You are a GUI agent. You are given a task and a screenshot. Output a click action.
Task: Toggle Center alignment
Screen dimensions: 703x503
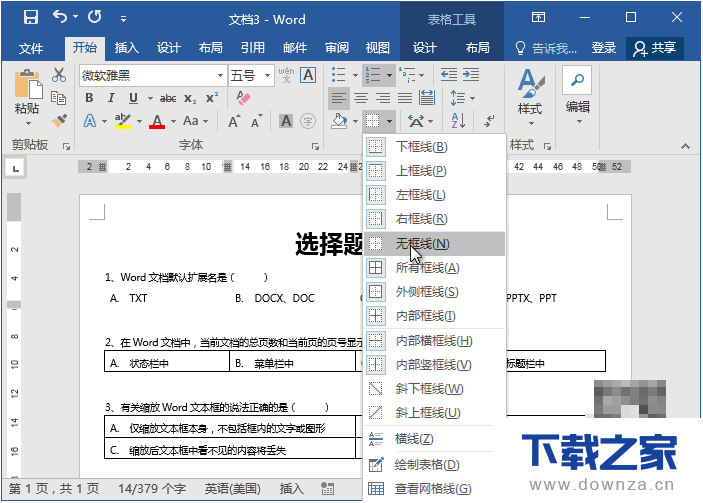click(361, 98)
